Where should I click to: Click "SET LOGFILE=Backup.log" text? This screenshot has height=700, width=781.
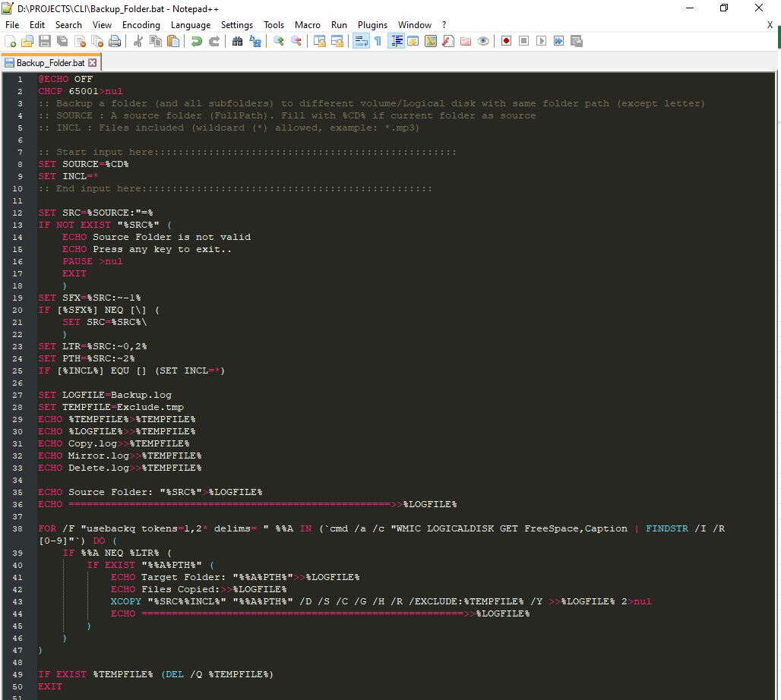coord(105,395)
